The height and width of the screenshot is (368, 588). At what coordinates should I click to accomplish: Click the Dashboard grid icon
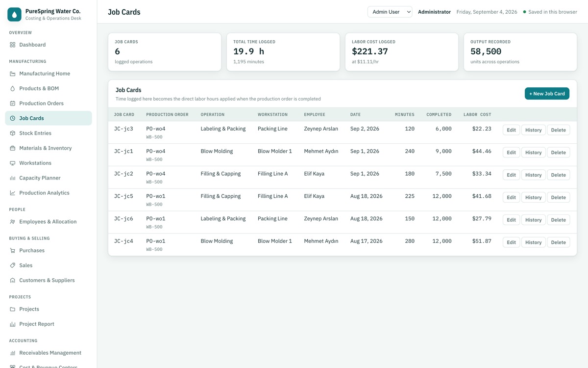coord(13,45)
